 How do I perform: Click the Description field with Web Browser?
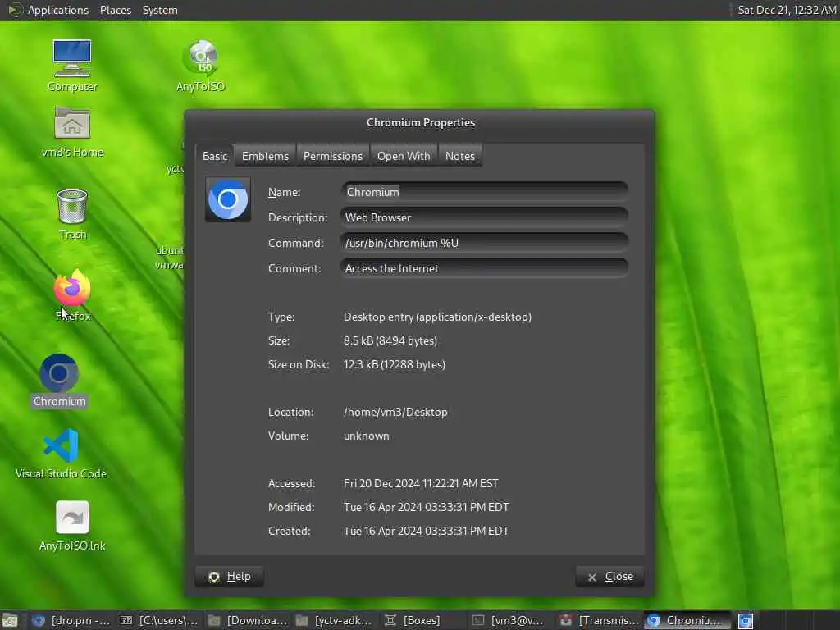coord(484,217)
